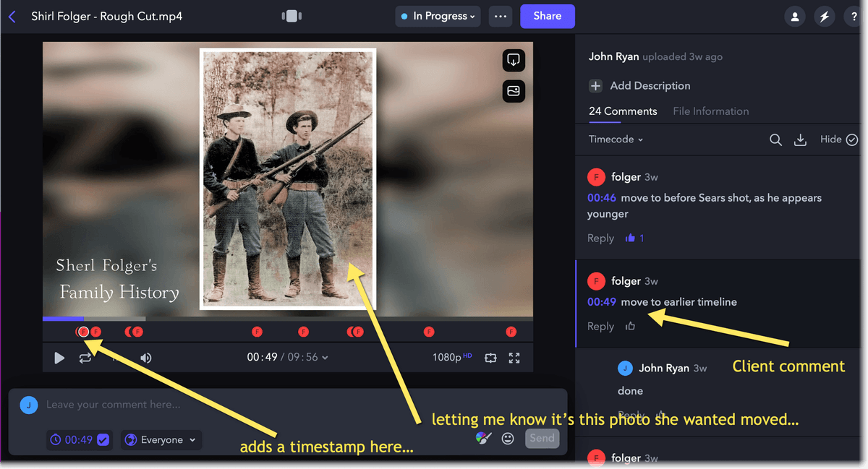Click the video progress bar
The width and height of the screenshot is (868, 469).
288,318
